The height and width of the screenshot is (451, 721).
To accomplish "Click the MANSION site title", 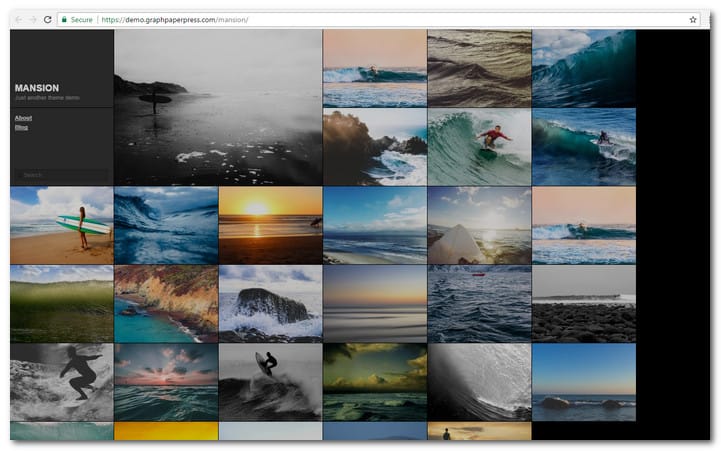I will pyautogui.click(x=37, y=88).
